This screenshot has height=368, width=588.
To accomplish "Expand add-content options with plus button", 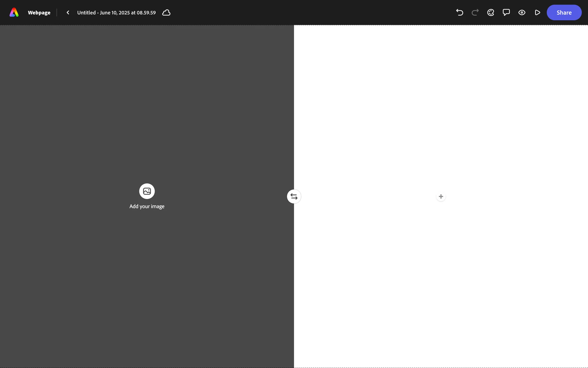I will pyautogui.click(x=441, y=197).
